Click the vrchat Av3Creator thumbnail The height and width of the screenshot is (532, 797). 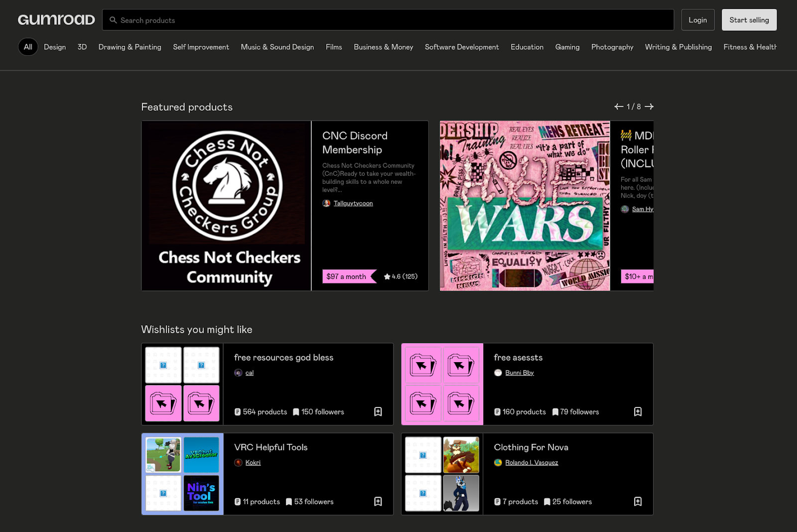click(201, 455)
